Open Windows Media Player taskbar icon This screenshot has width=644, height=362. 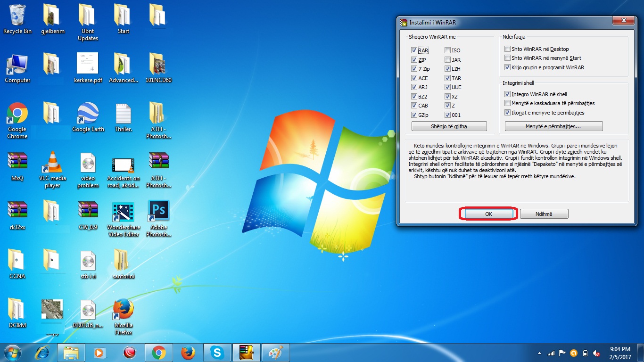99,353
